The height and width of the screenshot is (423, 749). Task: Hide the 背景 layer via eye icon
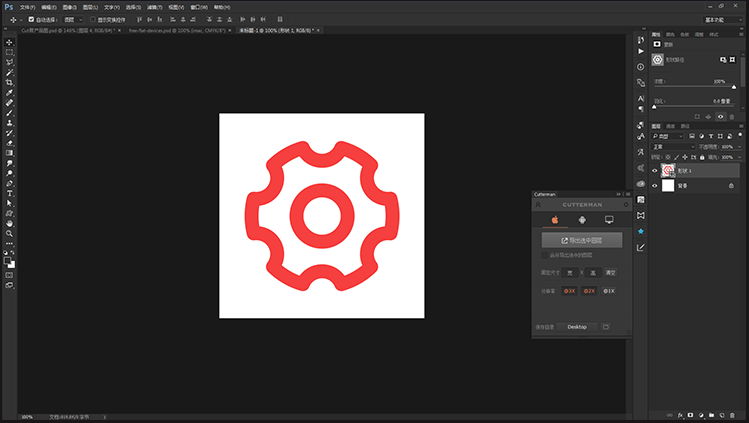click(655, 186)
